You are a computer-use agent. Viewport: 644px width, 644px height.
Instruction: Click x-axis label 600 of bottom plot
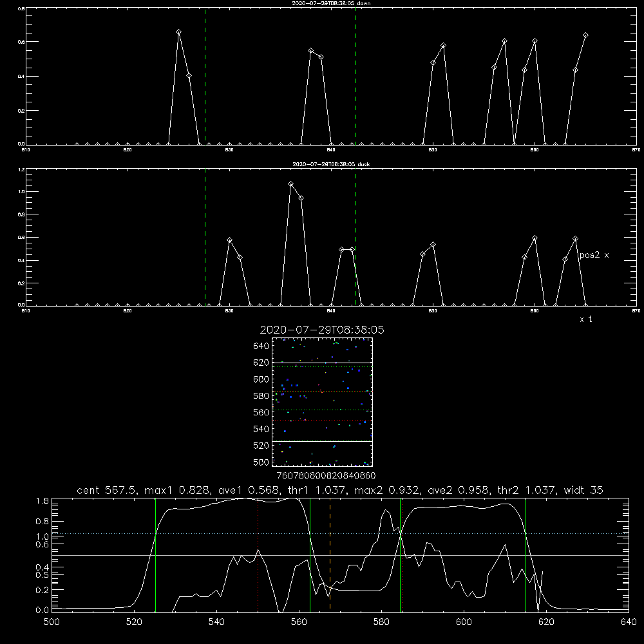click(x=464, y=622)
